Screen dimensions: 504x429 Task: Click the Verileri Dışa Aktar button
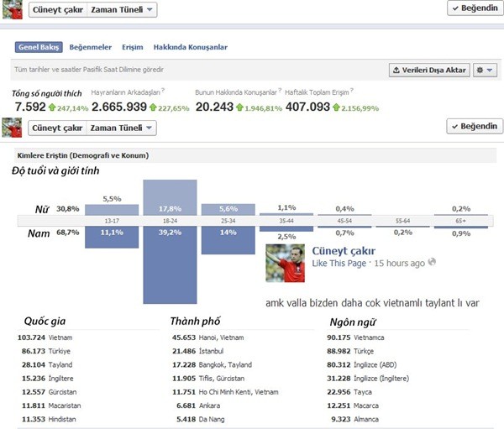(429, 70)
